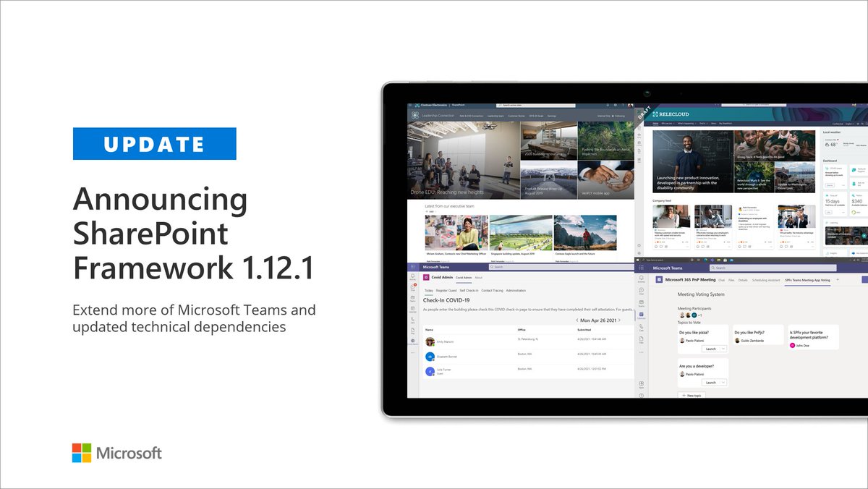Open Files icon in PnP Meeting Teams sidebar
The width and height of the screenshot is (868, 489).
pyautogui.click(x=642, y=340)
